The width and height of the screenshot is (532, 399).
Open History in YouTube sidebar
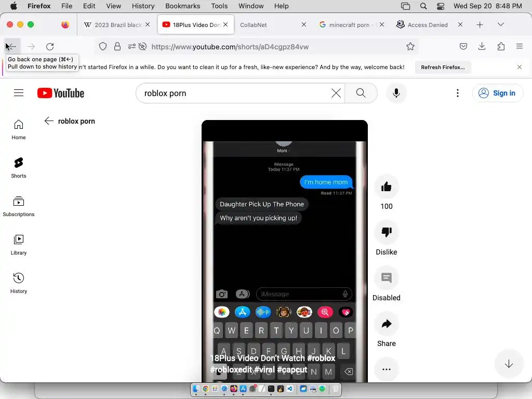[19, 283]
